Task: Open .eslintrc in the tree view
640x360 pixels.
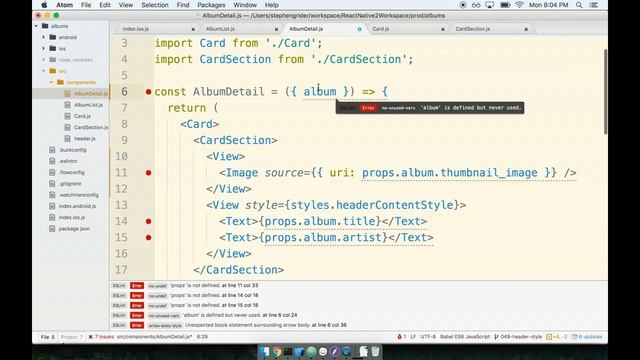Action: 68,161
